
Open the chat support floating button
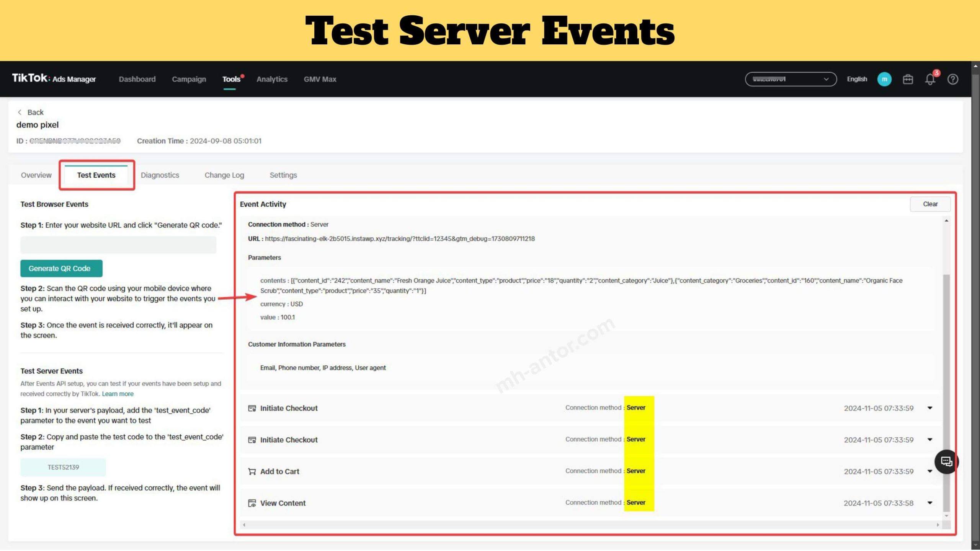[x=946, y=461]
